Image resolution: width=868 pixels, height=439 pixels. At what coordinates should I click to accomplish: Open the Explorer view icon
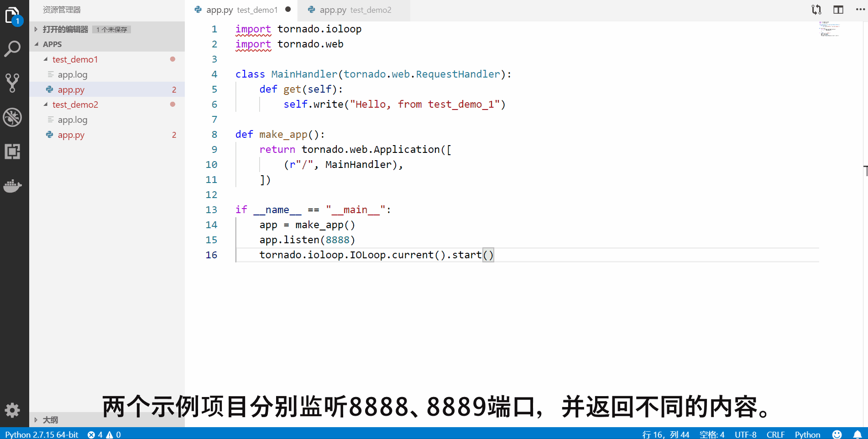coord(13,16)
